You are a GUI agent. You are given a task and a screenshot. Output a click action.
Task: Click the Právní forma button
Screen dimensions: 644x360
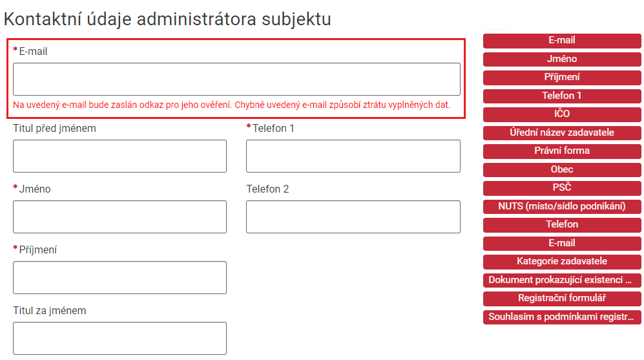[x=562, y=151]
